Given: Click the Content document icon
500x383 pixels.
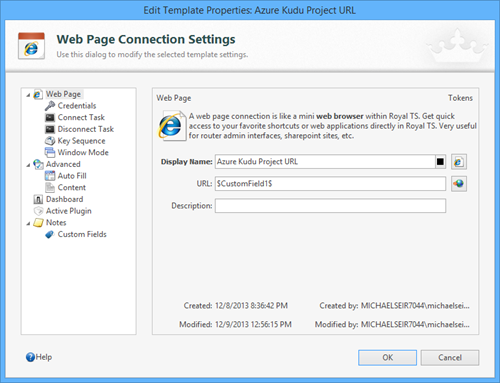Looking at the screenshot, I should 50,188.
